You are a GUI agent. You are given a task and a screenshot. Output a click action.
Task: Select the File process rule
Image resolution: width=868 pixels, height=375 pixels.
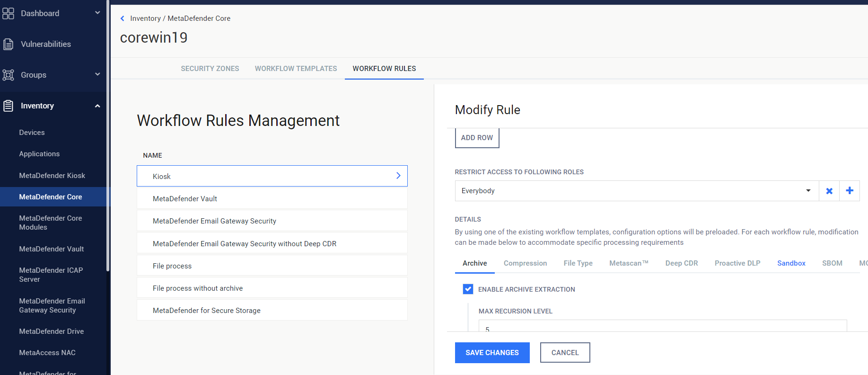[272, 266]
